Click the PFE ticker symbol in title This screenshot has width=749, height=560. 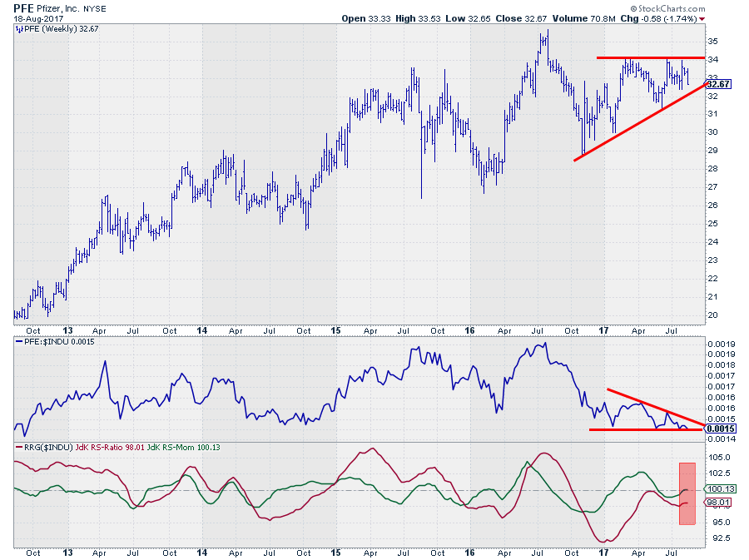(23, 8)
